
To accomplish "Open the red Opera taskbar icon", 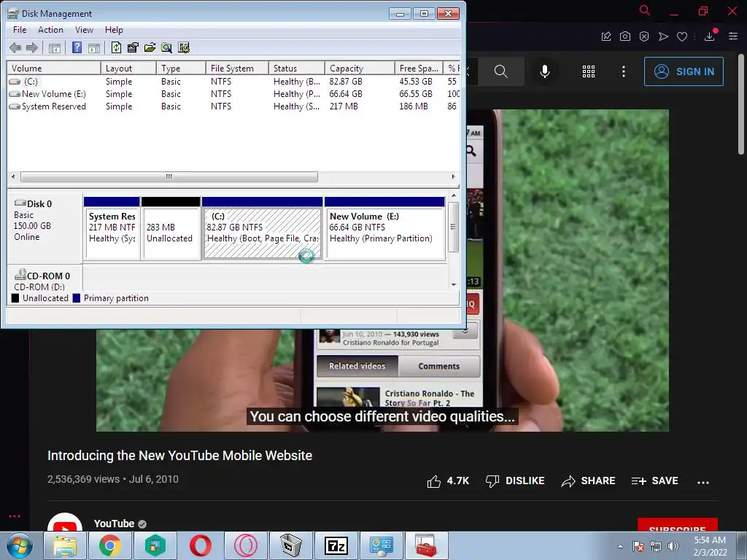I will click(x=201, y=545).
